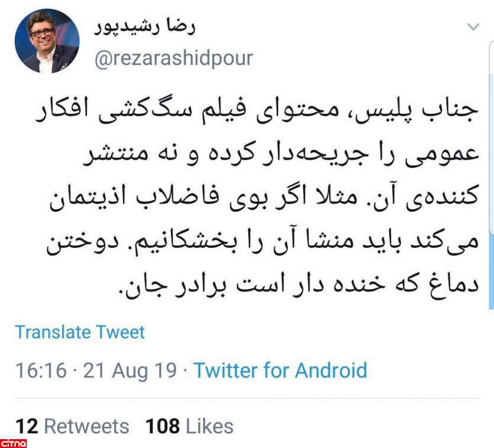494x448 pixels.
Task: Click the tweet line starting with جناب پلیس
Action: 257,112
